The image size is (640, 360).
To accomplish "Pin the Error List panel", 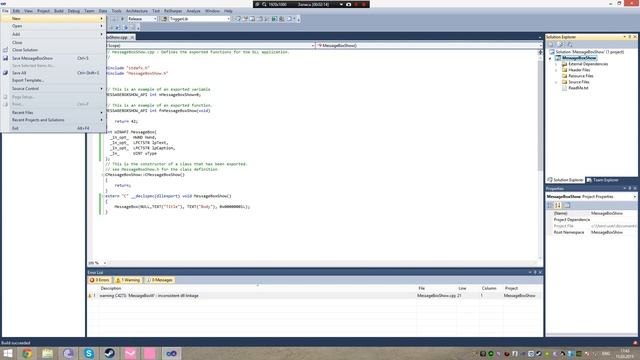I will pos(535,272).
